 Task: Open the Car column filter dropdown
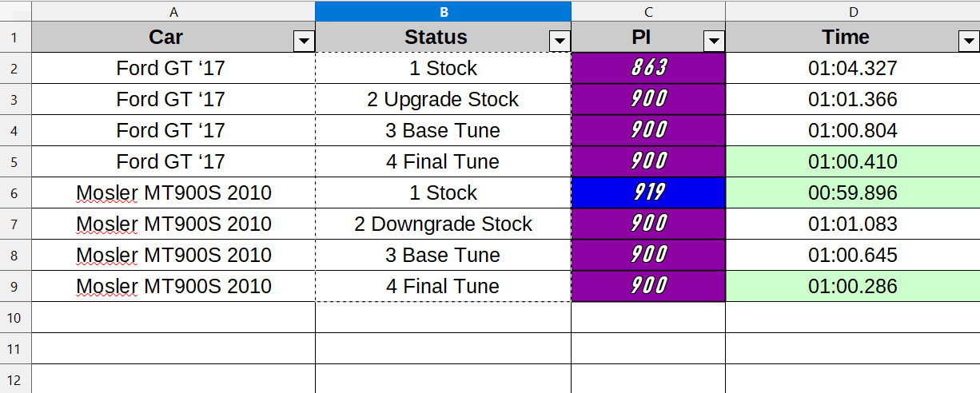304,42
